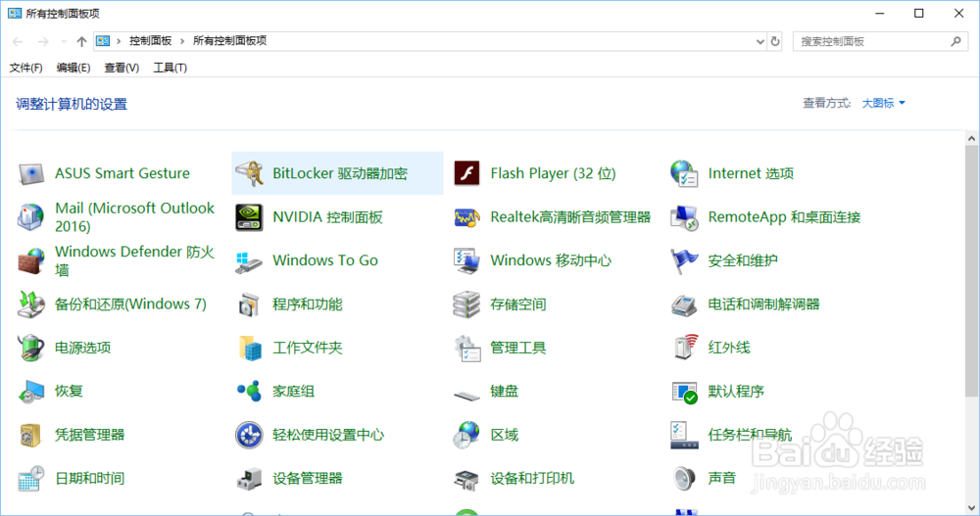Open Credential Manager safe icon
The width and height of the screenshot is (980, 516).
30,435
